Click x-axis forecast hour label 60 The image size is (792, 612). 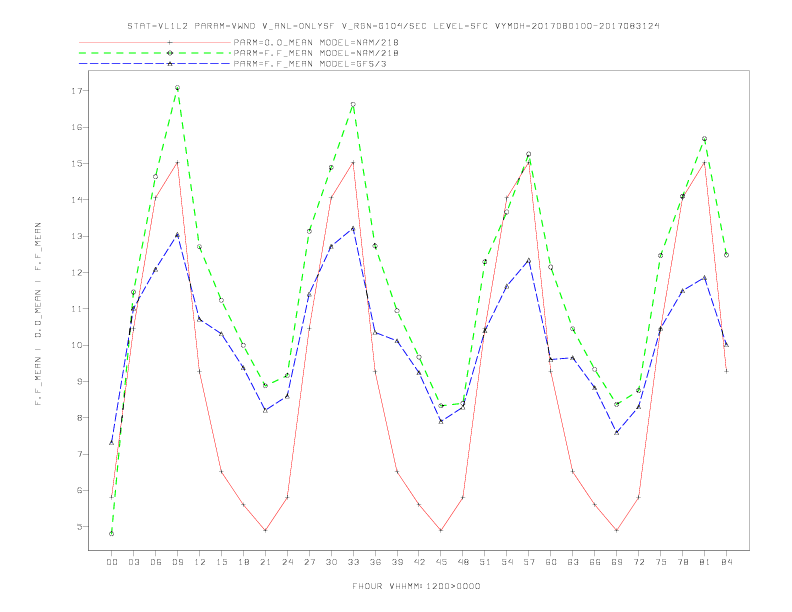551,562
